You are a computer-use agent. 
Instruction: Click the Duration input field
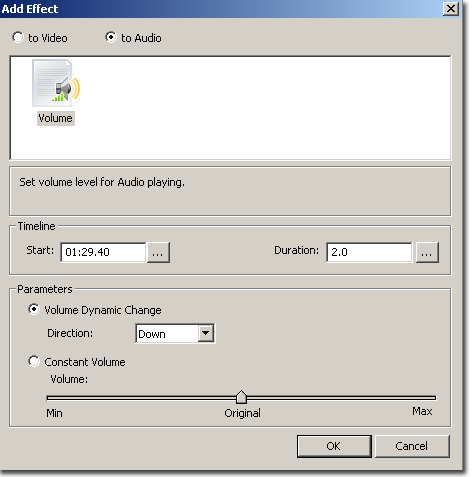(369, 252)
